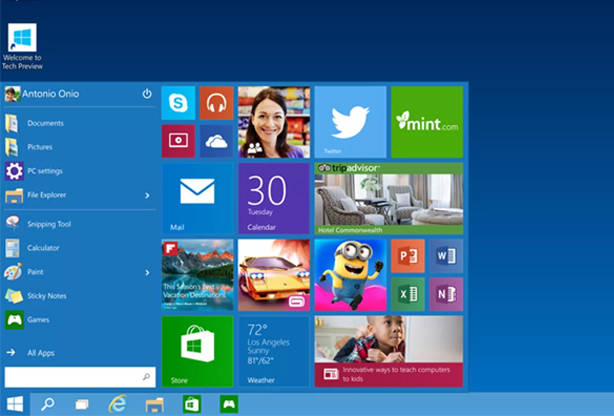Open File Explorer from Start menu list
The image size is (614, 416).
tap(80, 195)
